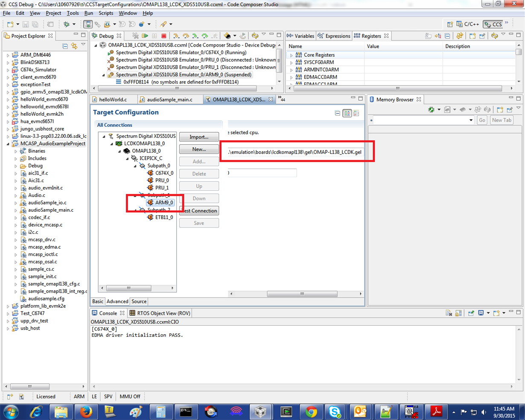Click the green chip icon in Memory Browser
Image resolution: width=525 pixels, height=420 pixels.
tap(431, 110)
